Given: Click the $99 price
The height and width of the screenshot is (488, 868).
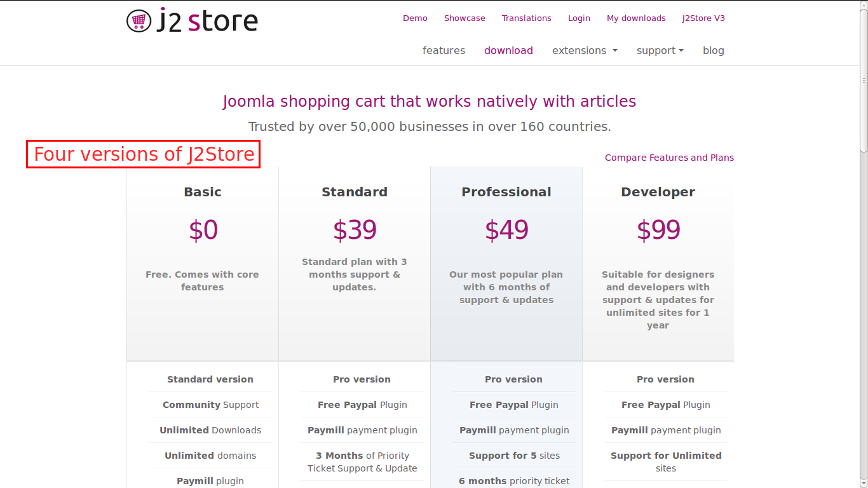Looking at the screenshot, I should pos(658,230).
